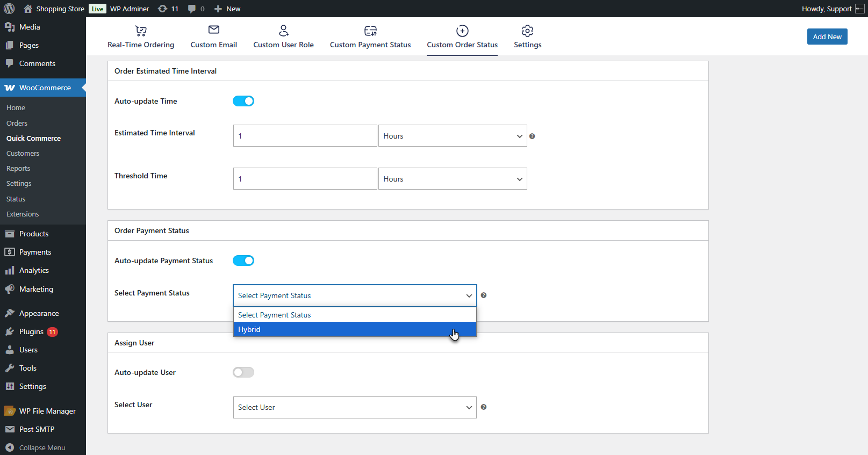The image size is (868, 455).
Task: Click the Custom Payment Status card icon
Action: click(x=370, y=31)
